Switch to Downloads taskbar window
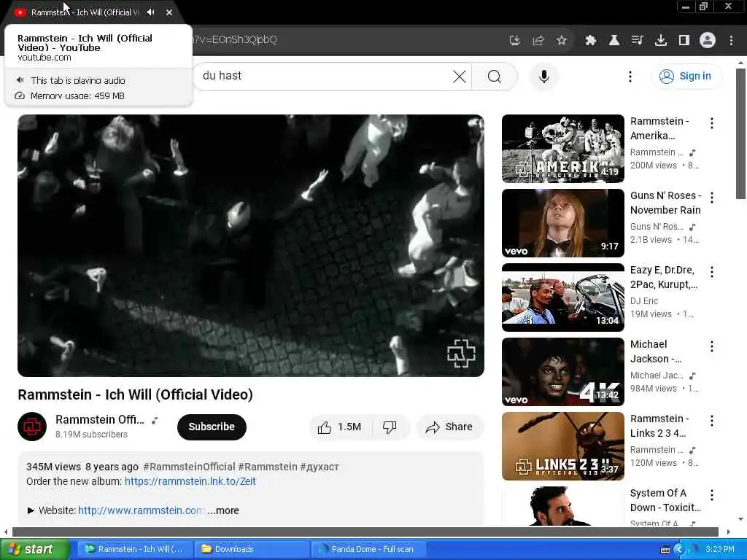 (x=252, y=549)
